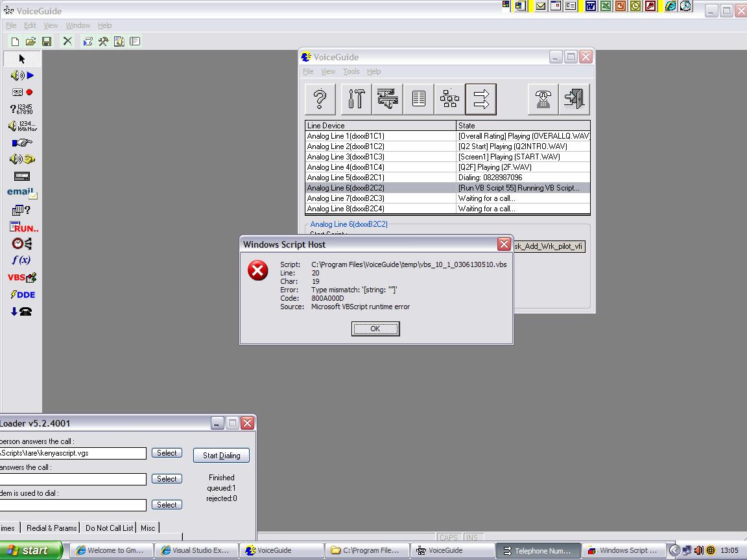747x560 pixels.
Task: Delete selection with the X toolbar icon
Action: (x=67, y=41)
